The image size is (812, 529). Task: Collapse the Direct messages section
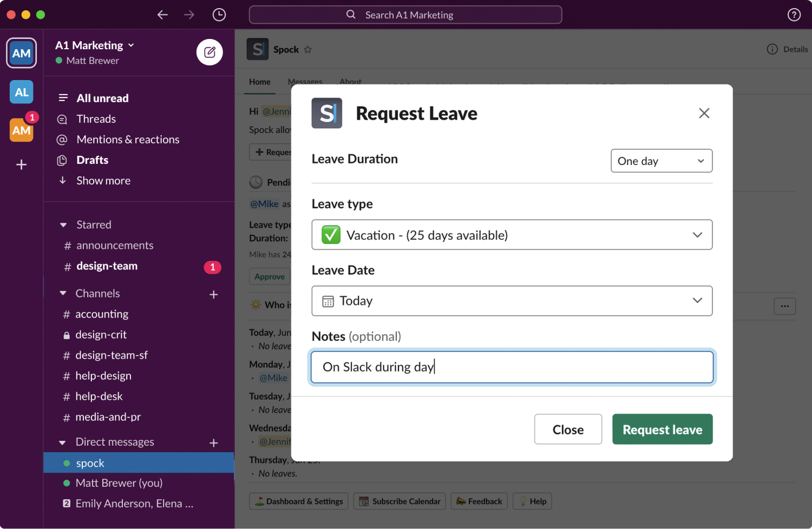pyautogui.click(x=63, y=442)
